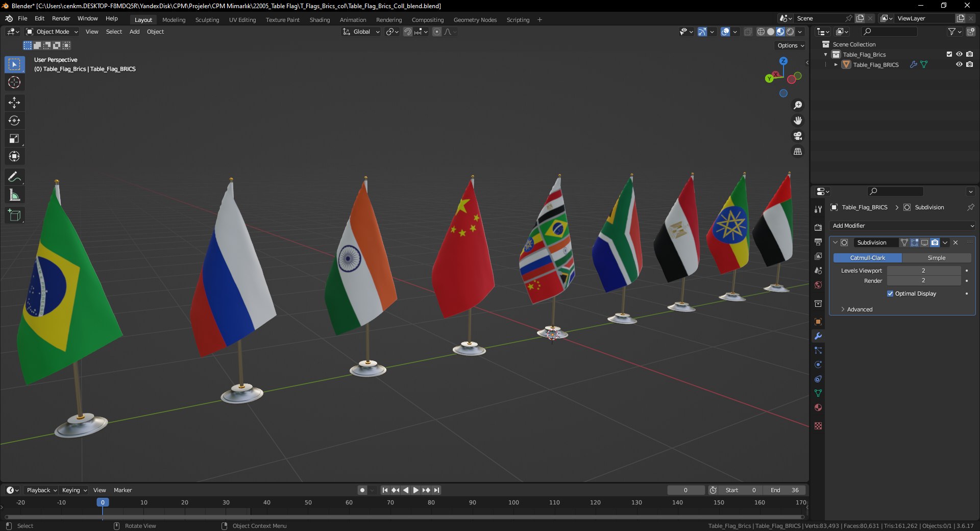Select the Scale tool
The image size is (980, 531).
tap(14, 138)
